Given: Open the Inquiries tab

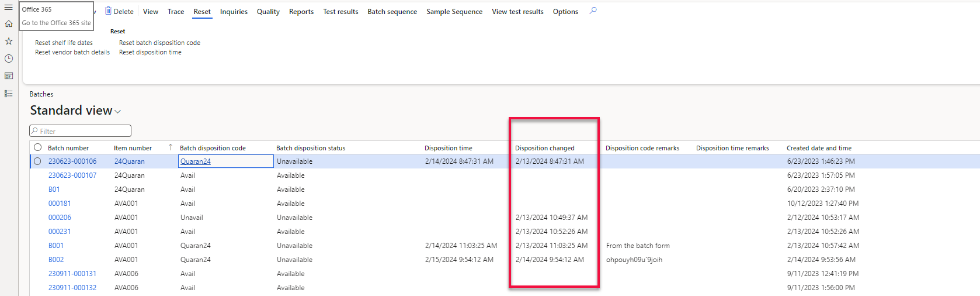Looking at the screenshot, I should click(234, 12).
